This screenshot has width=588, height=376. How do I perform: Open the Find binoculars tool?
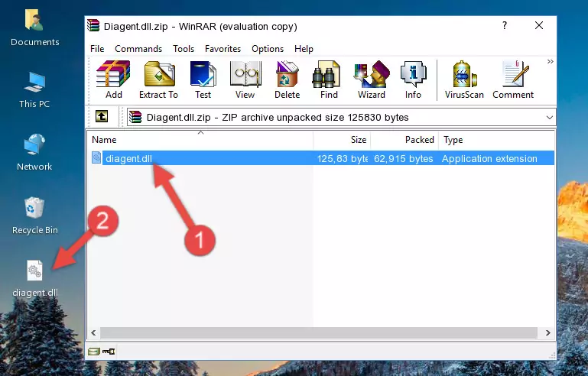[329, 79]
